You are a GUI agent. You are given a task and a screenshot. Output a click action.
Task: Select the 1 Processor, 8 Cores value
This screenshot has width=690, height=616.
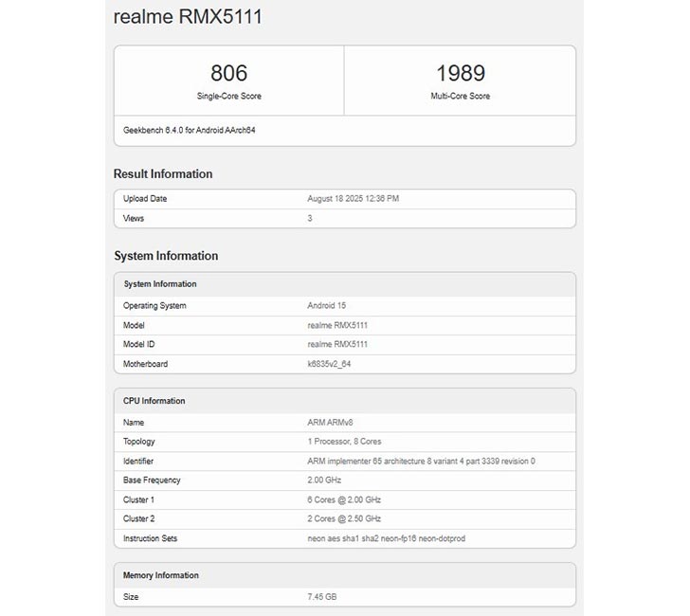344,442
